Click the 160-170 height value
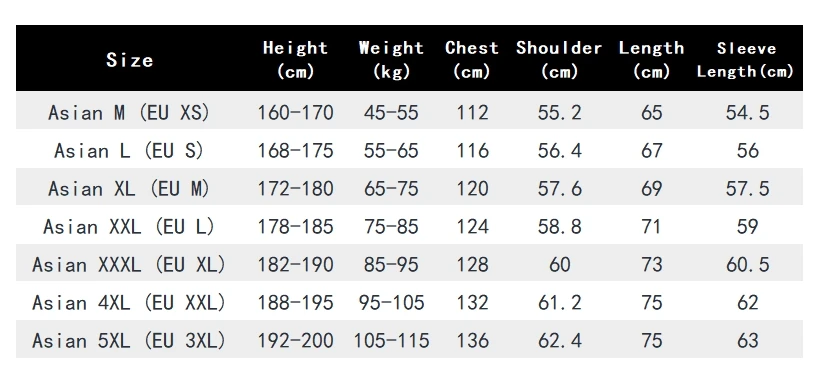 coord(295,112)
